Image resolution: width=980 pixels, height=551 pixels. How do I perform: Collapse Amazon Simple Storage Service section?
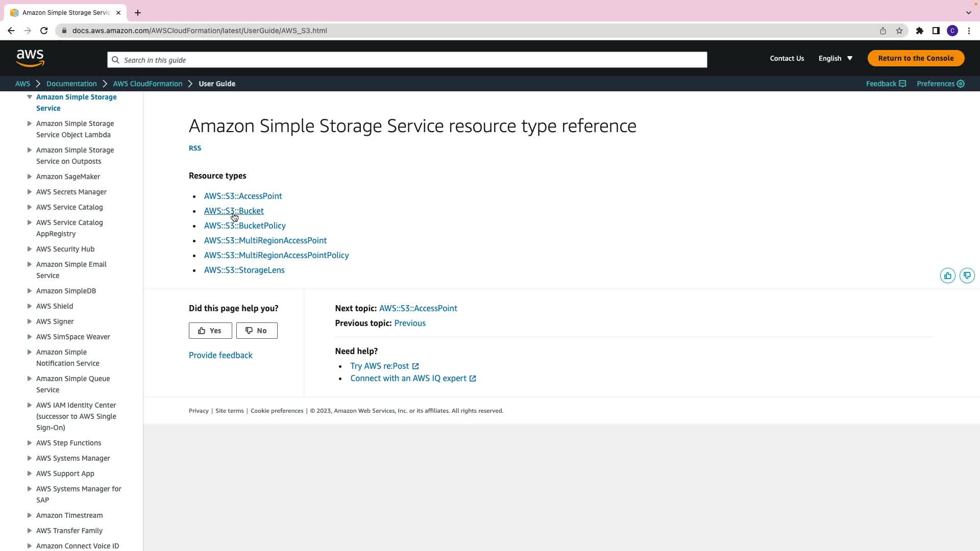point(30,97)
